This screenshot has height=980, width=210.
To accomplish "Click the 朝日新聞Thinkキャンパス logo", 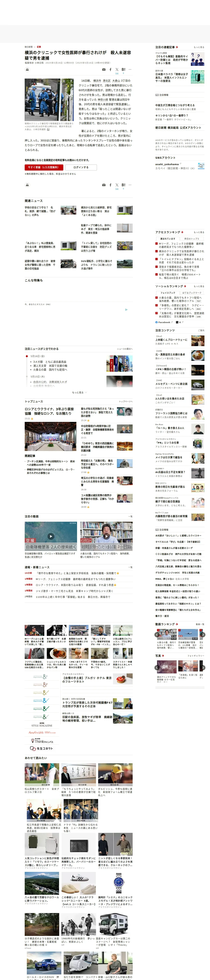I will coord(42,740).
